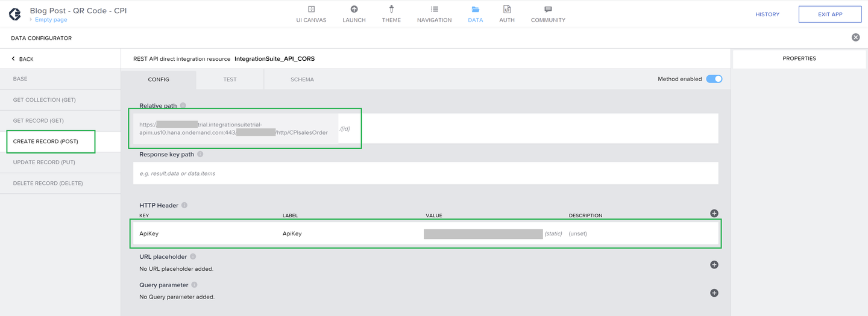
Task: Open the UI Canvas view
Action: pyautogui.click(x=311, y=14)
